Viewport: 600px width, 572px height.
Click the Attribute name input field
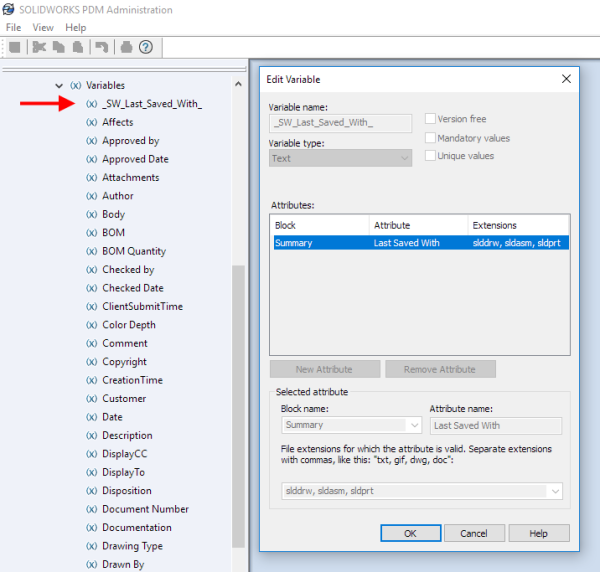click(496, 425)
